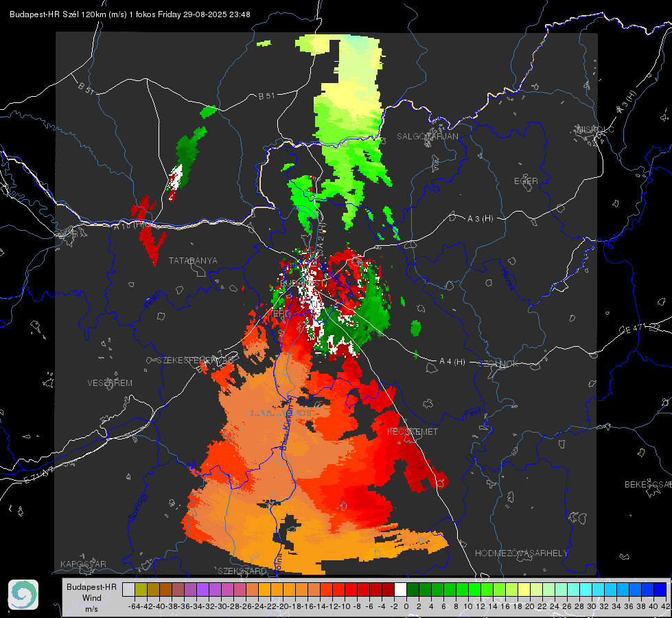Click the 'Budapest-HR Wind m/s' legend label
This screenshot has height=618, width=672.
click(92, 597)
